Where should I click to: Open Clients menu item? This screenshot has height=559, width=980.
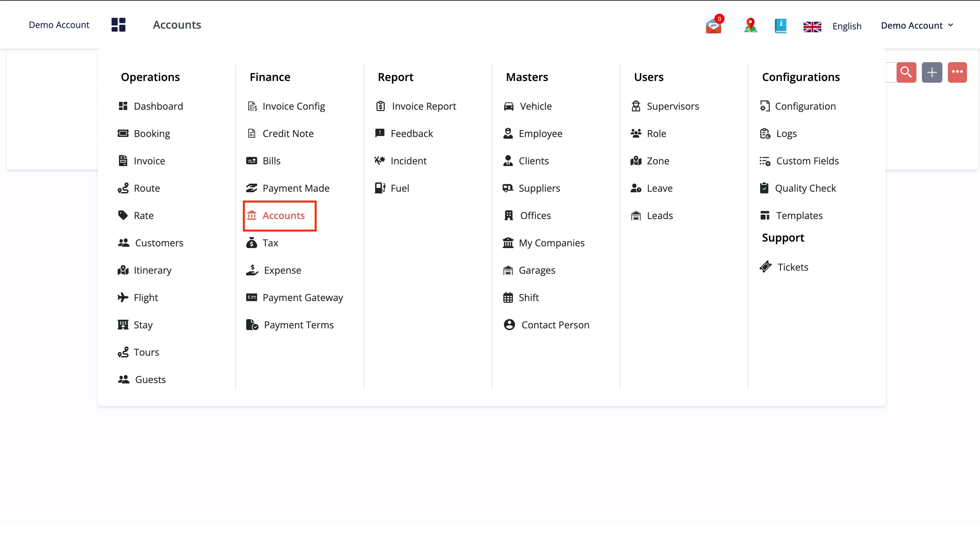tap(526, 161)
